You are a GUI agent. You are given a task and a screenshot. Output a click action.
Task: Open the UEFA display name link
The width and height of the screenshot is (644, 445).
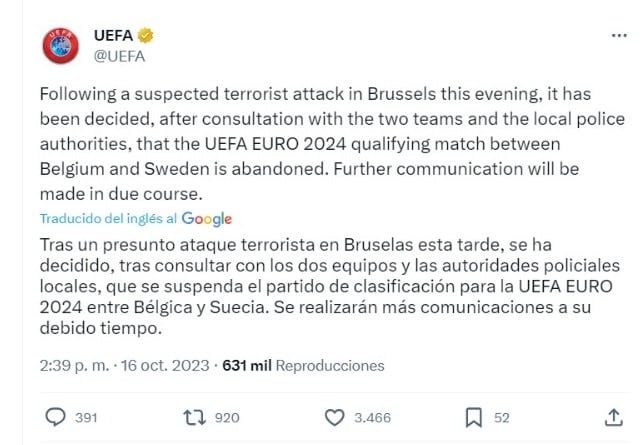[x=113, y=35]
